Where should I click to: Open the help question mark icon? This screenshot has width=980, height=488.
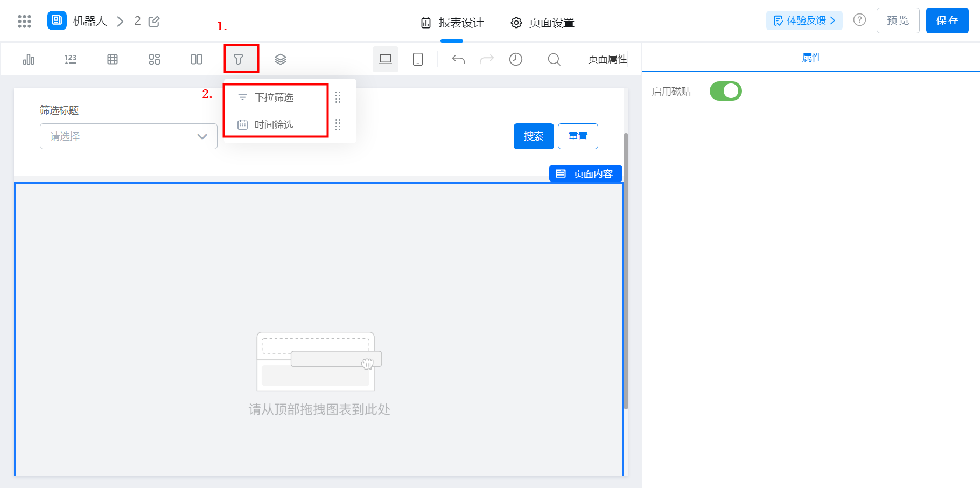(x=859, y=20)
